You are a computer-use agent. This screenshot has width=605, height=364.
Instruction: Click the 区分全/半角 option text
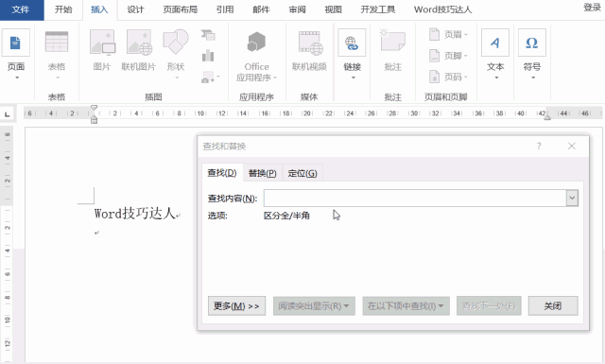(286, 216)
